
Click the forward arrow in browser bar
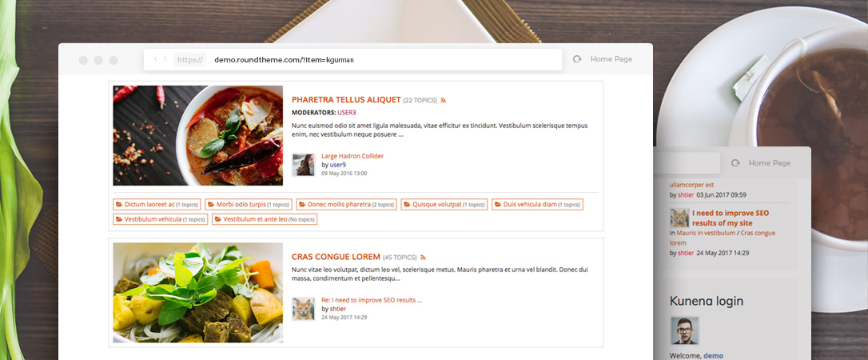[165, 58]
